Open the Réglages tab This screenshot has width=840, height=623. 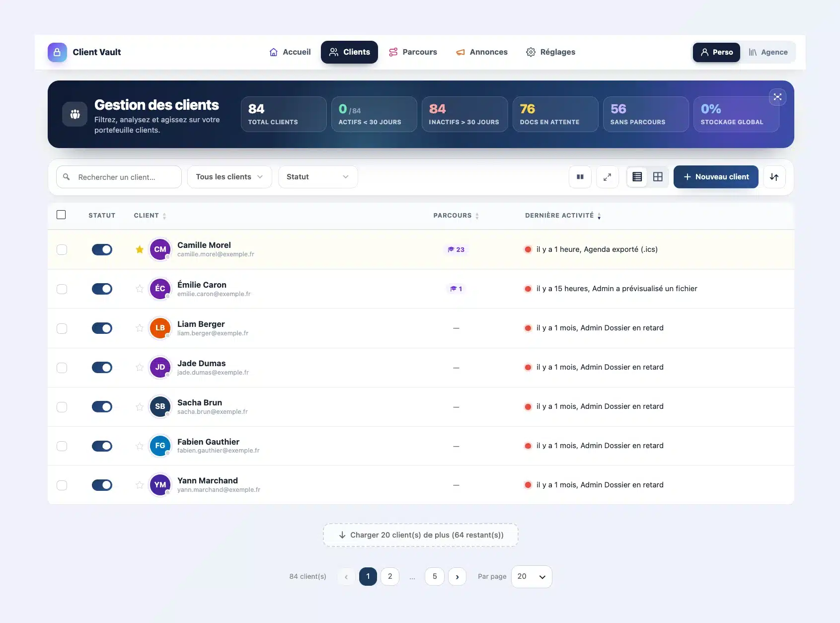click(x=550, y=52)
